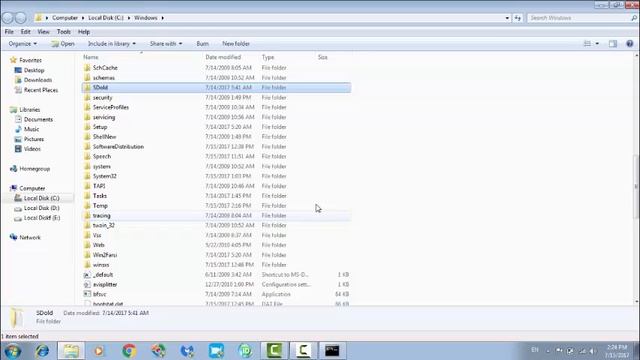The width and height of the screenshot is (640, 360).
Task: Create a new folder via New folder button
Action: tap(236, 44)
